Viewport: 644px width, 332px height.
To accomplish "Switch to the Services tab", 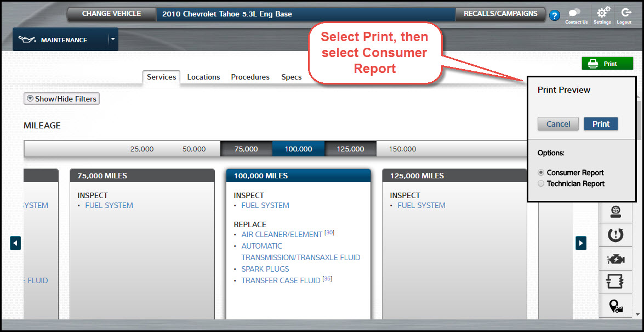I will [161, 77].
